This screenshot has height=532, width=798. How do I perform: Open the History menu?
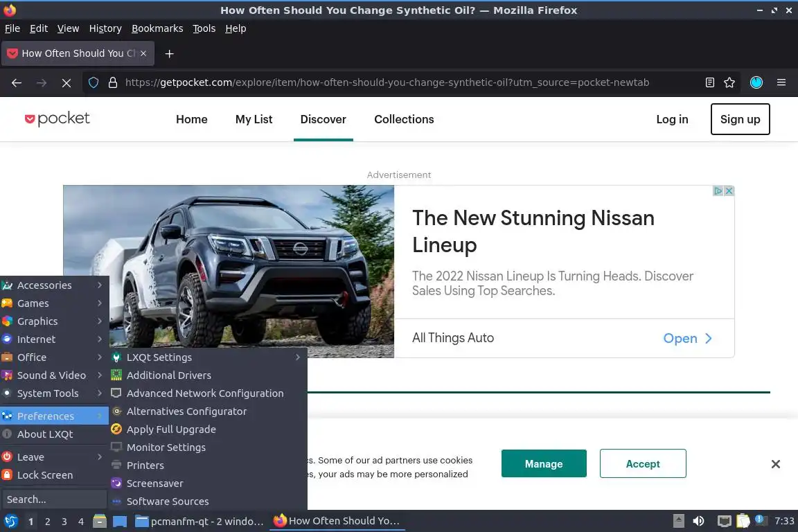click(105, 28)
